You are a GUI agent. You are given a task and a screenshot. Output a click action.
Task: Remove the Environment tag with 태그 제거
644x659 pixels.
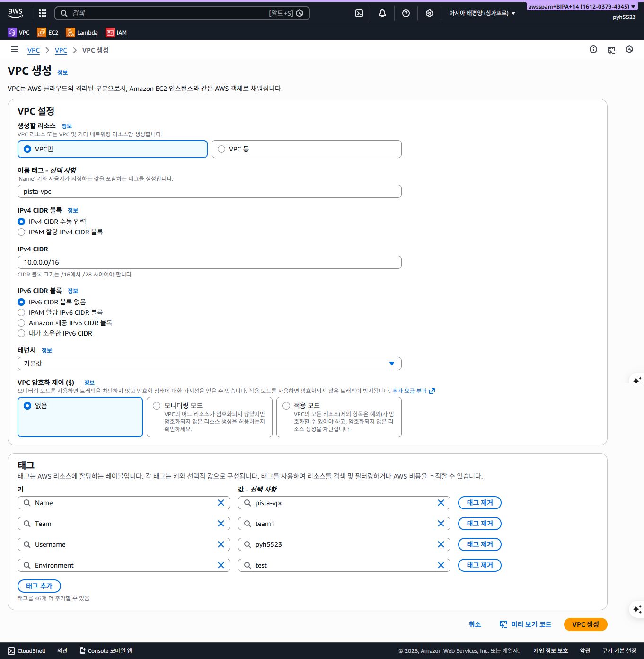click(480, 565)
